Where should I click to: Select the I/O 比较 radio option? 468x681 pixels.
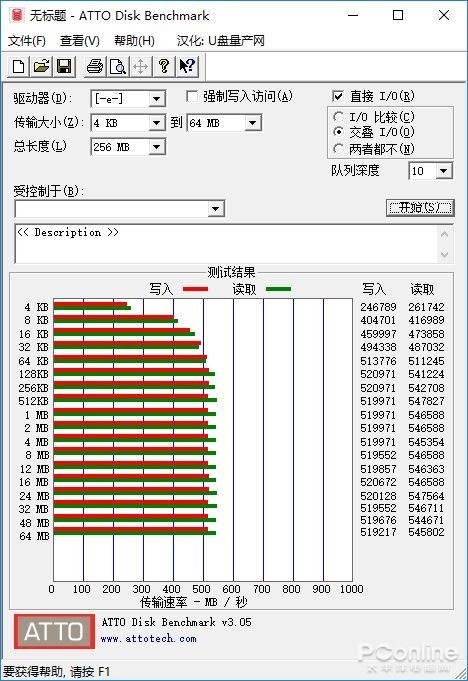[x=338, y=117]
